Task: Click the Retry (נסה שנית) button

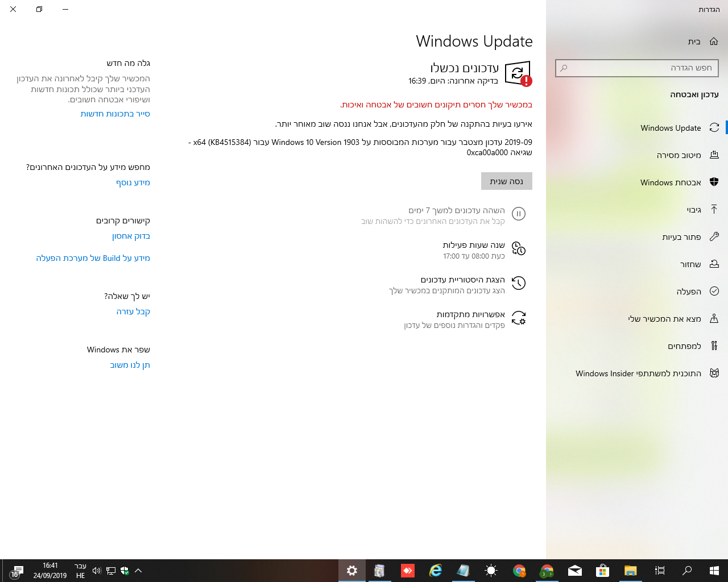Action: [507, 181]
